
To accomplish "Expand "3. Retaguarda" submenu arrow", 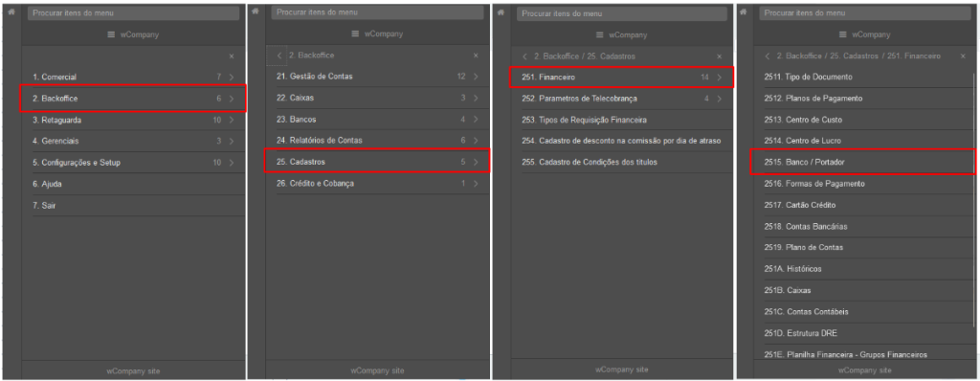I will [232, 120].
